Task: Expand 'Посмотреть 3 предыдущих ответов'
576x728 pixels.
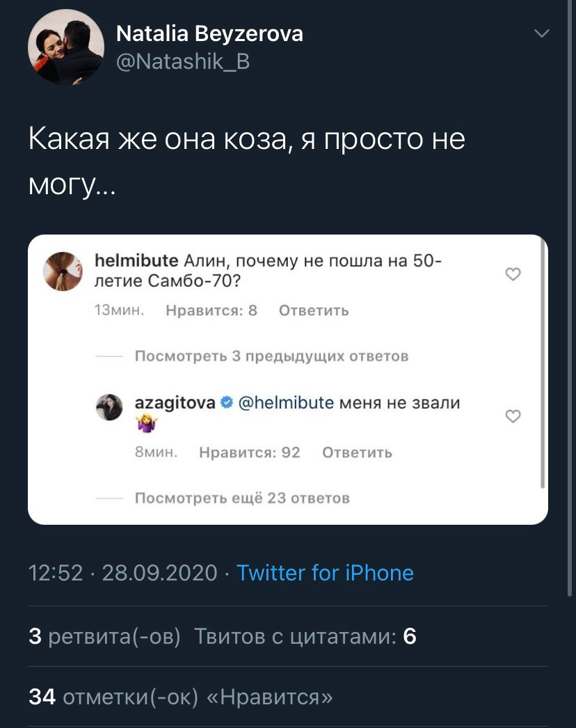Action: [x=271, y=356]
